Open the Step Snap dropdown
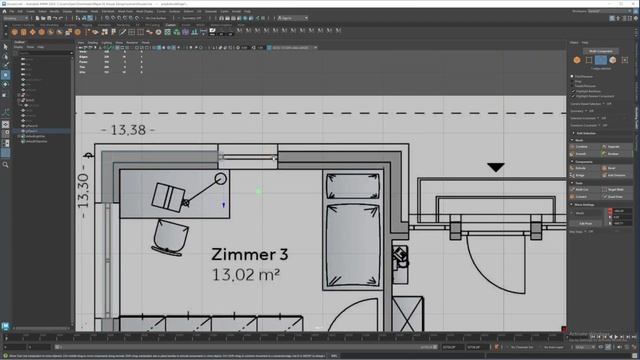This screenshot has width=640, height=360. coord(589,232)
